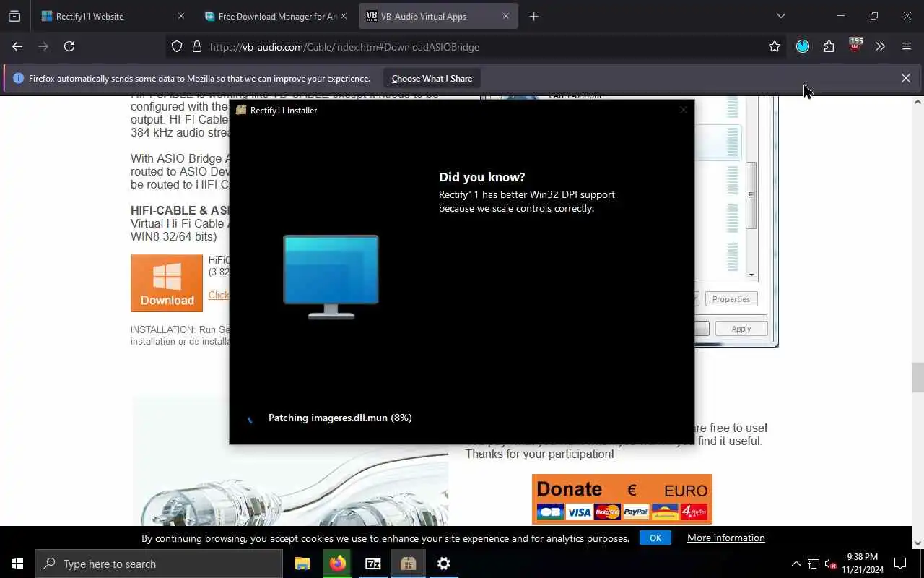Open the uBlock Origin icon with 195 badge
Image resolution: width=924 pixels, height=578 pixels.
[855, 46]
